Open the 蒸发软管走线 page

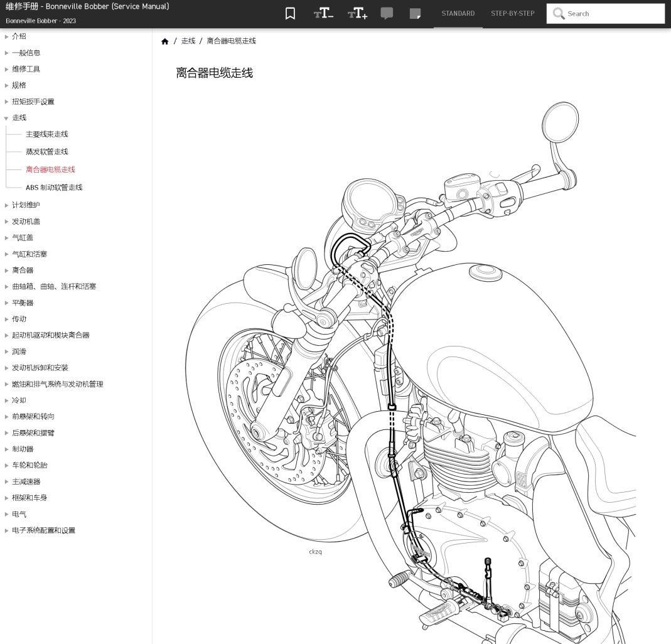coord(48,151)
